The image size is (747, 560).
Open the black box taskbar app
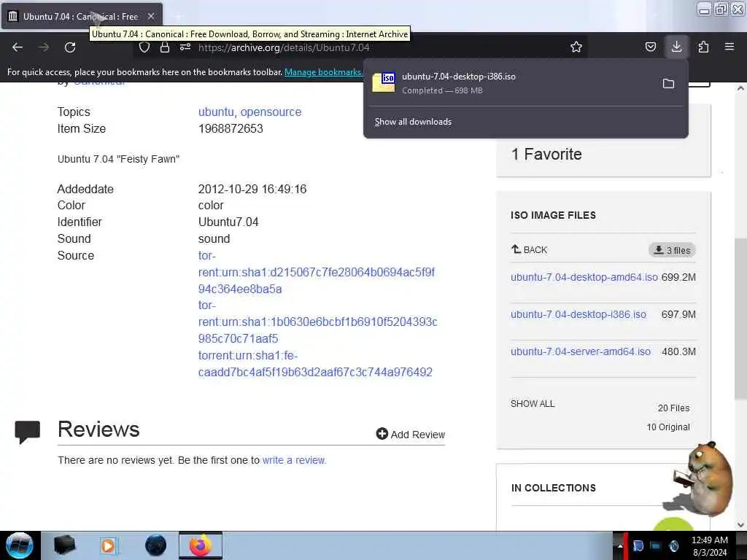click(x=64, y=545)
